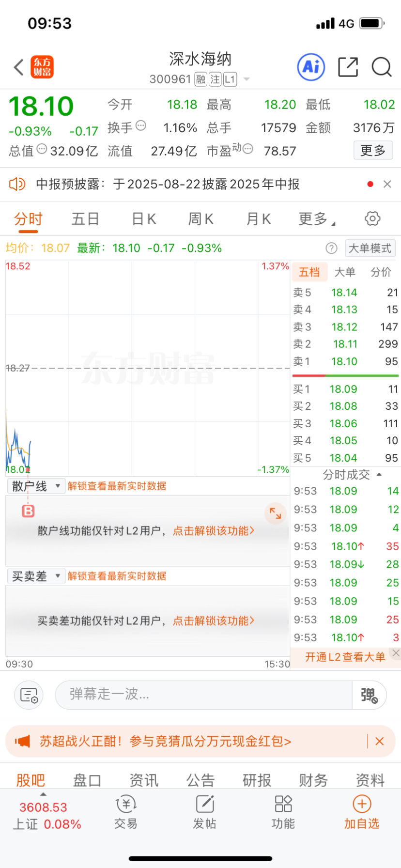
Task: Open the 股吧 tab
Action: coord(31,780)
